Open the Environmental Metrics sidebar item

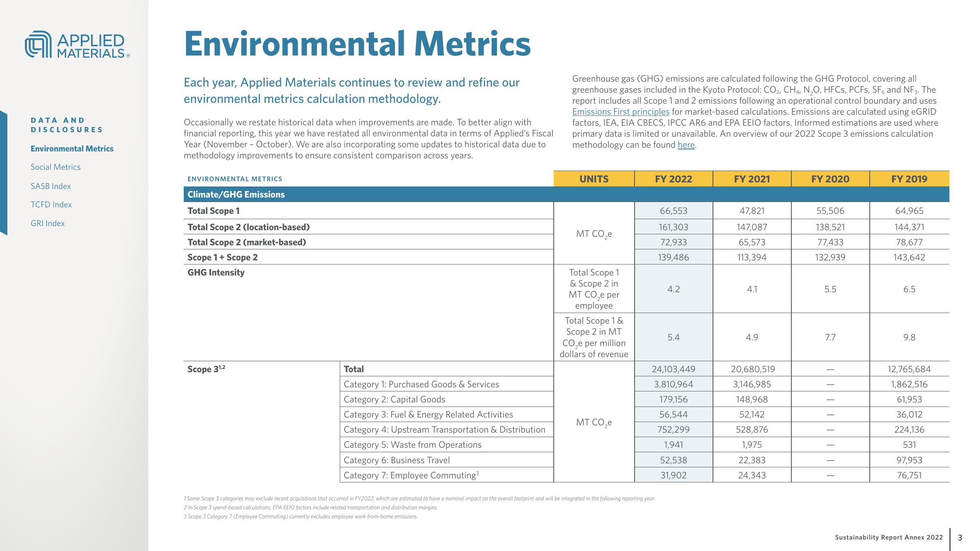72,149
